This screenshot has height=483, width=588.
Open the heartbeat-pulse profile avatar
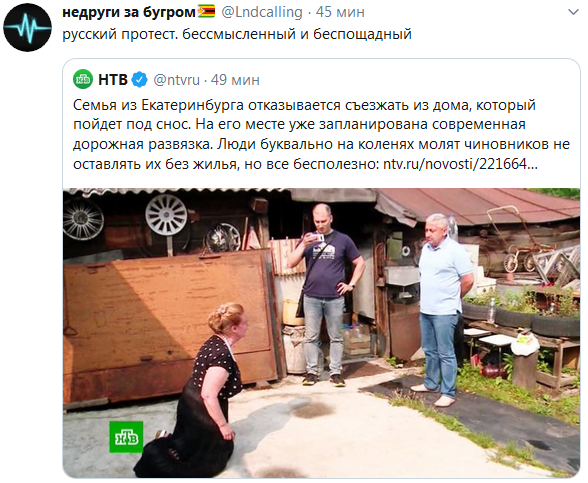(x=27, y=27)
